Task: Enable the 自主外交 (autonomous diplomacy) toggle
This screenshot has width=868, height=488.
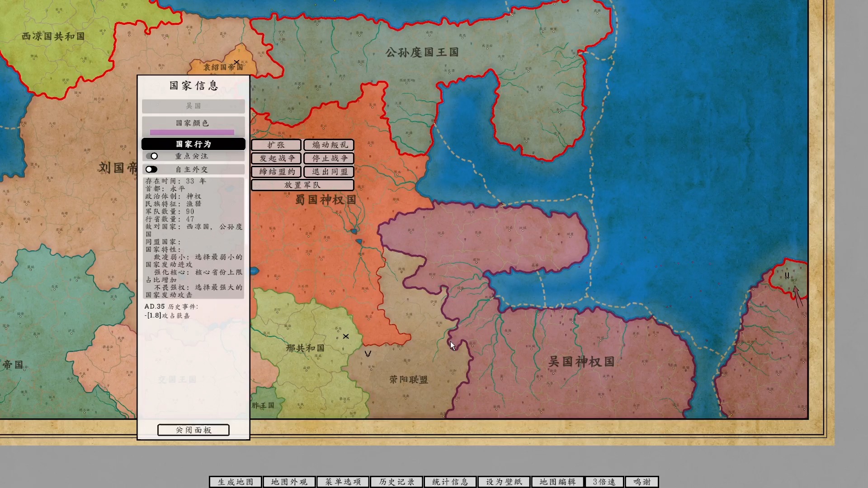Action: (x=152, y=169)
